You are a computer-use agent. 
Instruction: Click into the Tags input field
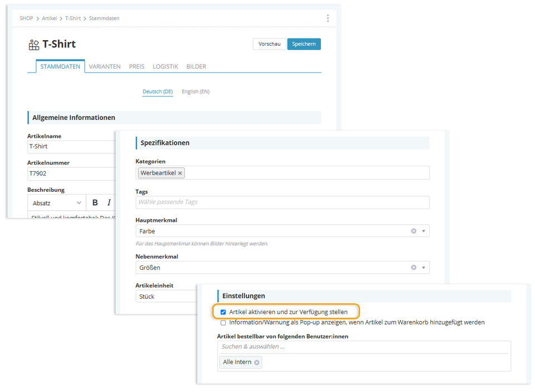pyautogui.click(x=282, y=202)
